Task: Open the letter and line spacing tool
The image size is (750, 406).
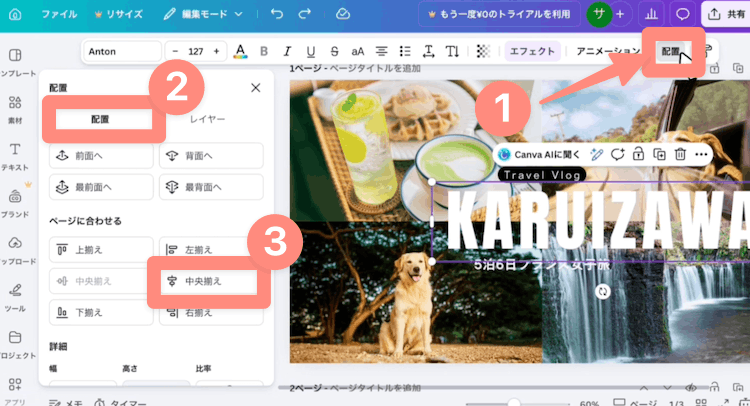Action: coord(429,51)
